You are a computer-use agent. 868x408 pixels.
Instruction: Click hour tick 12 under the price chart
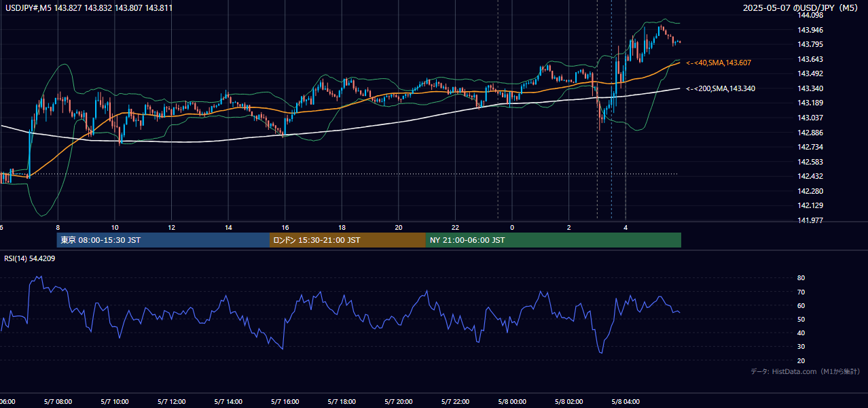click(x=172, y=228)
